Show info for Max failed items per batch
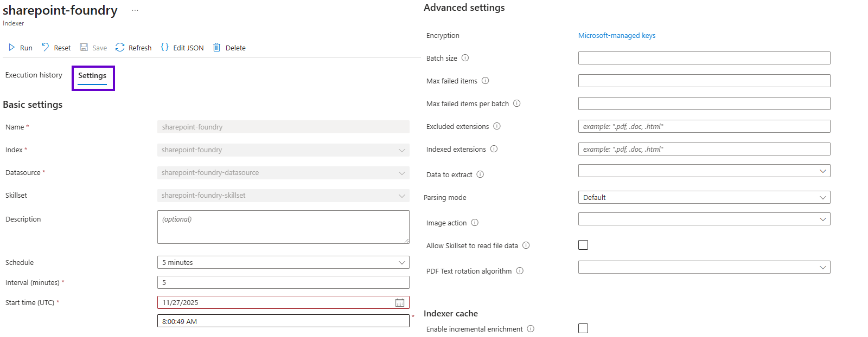Viewport: 868px width, 337px height. pos(517,103)
